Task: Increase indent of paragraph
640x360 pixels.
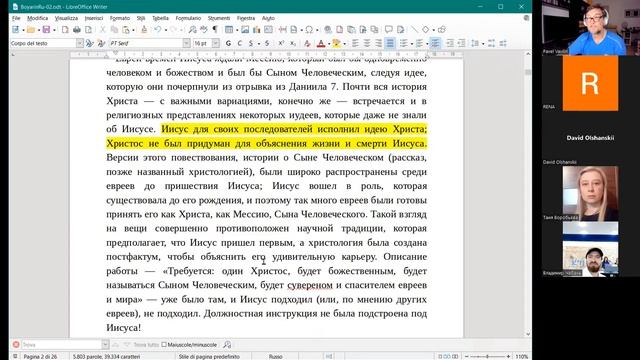Action: click(x=450, y=43)
